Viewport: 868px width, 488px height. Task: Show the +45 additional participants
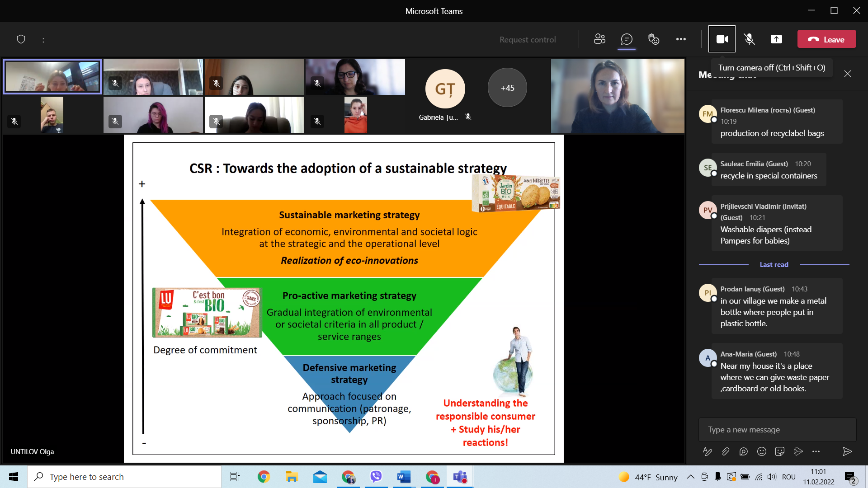[x=507, y=88]
